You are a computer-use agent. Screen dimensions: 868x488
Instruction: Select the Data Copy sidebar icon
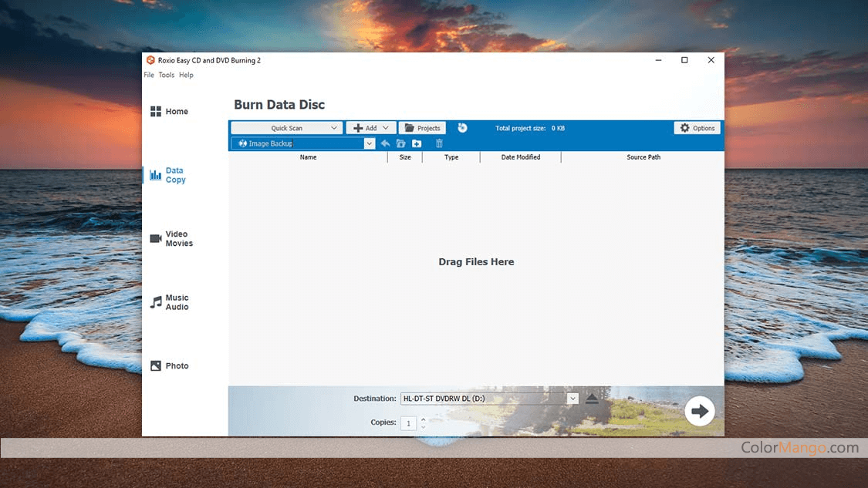(x=156, y=175)
